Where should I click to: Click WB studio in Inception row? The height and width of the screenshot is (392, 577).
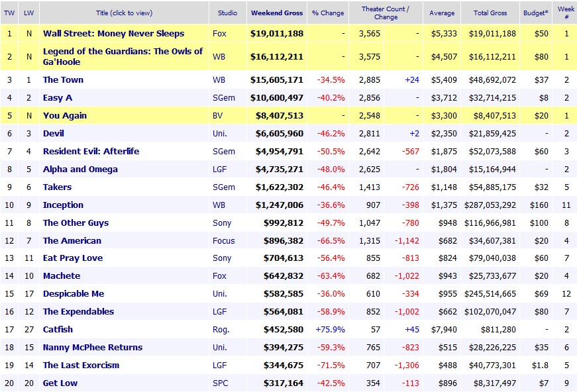pyautogui.click(x=219, y=205)
